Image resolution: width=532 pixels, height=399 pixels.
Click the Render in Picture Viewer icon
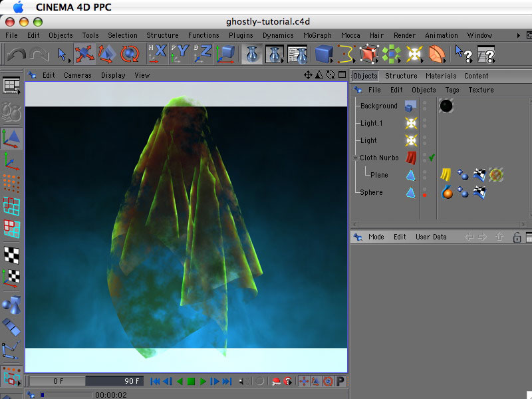(275, 53)
